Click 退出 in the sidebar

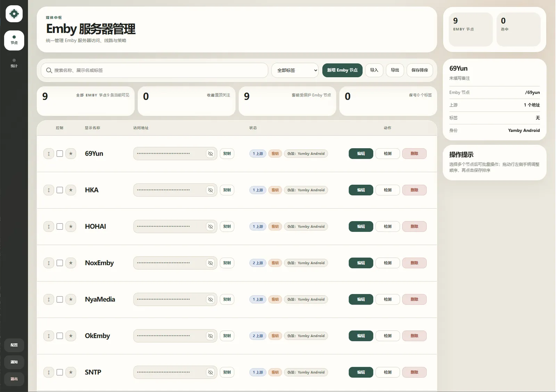14,379
